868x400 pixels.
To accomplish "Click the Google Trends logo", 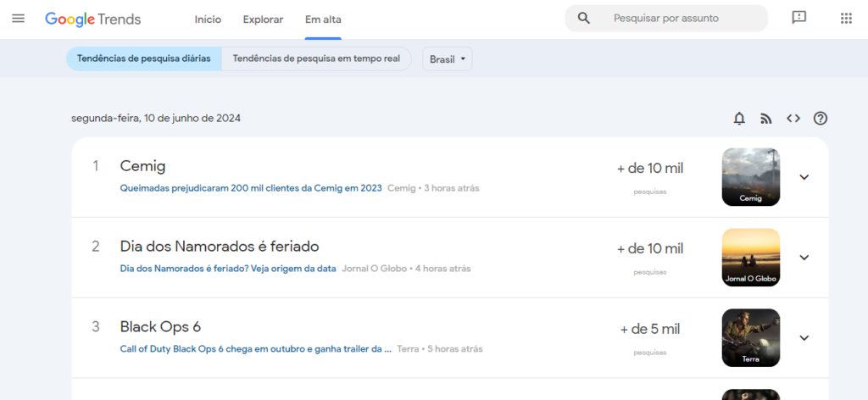I will (x=93, y=19).
